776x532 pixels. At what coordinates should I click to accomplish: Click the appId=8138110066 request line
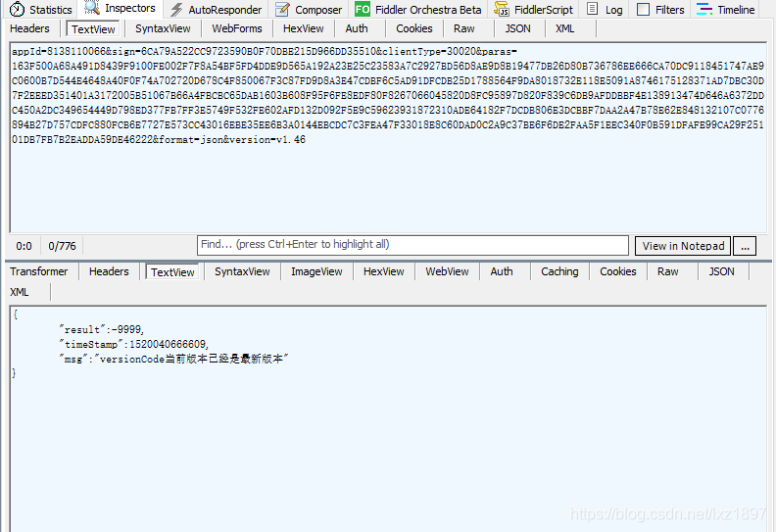265,52
